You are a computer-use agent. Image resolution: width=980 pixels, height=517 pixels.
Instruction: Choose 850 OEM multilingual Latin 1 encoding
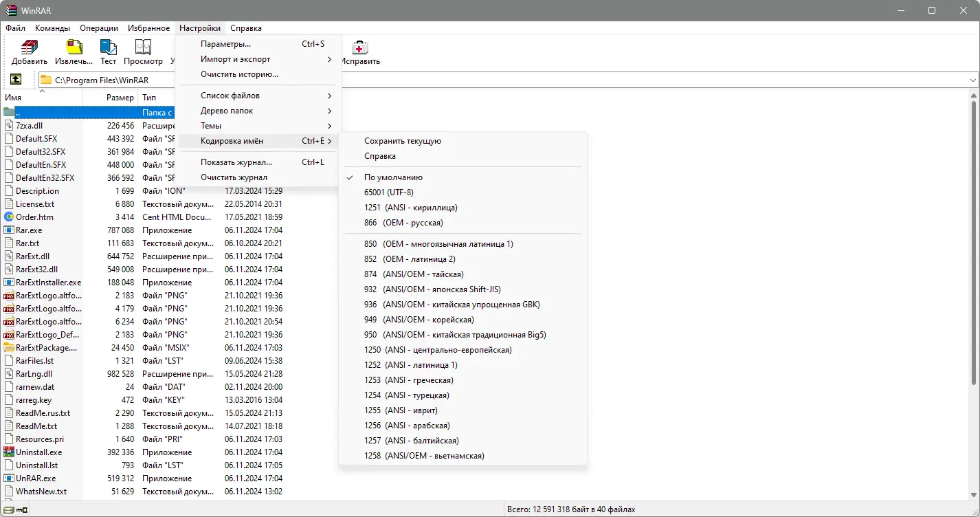tap(463, 244)
